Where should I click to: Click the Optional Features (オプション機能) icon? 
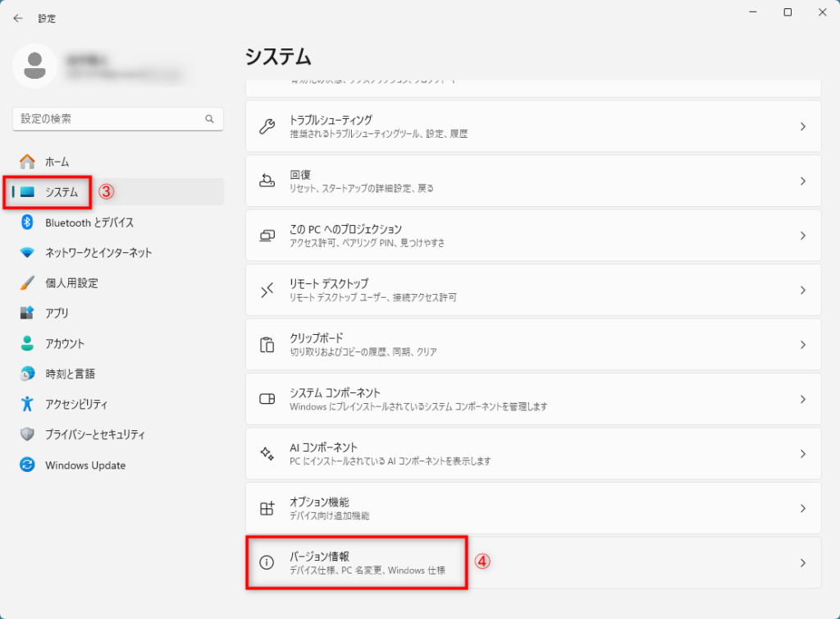click(267, 508)
